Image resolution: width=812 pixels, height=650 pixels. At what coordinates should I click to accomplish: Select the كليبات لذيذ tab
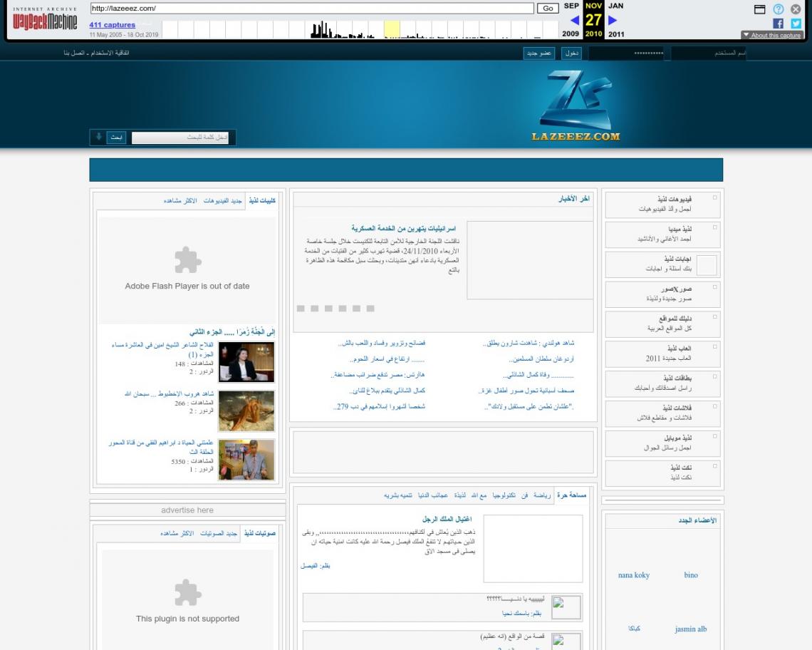(262, 200)
